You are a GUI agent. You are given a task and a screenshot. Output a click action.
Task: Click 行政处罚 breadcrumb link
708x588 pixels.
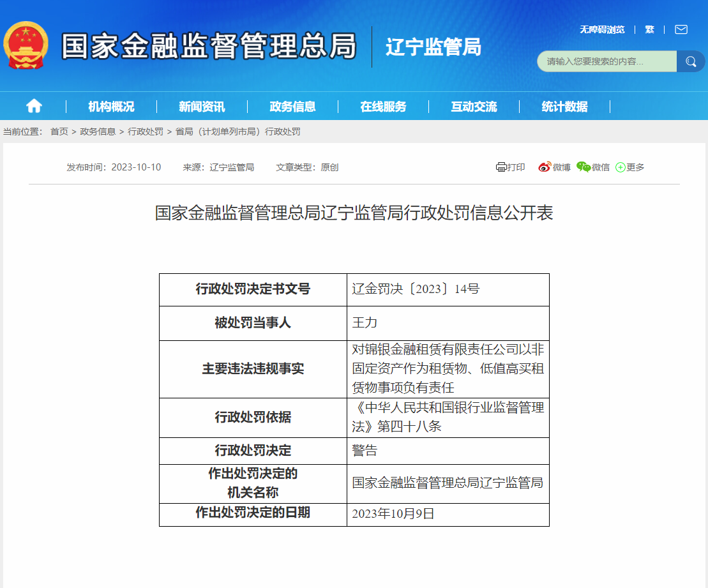click(x=146, y=132)
